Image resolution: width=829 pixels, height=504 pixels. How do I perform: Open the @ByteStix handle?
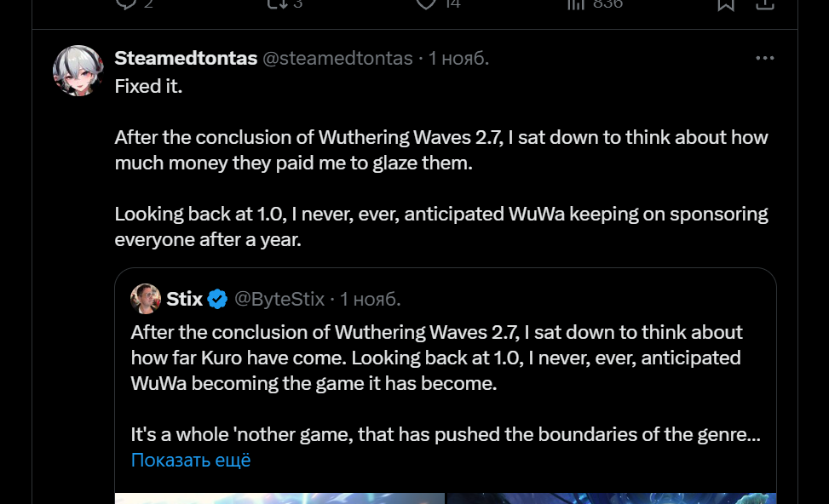279,299
